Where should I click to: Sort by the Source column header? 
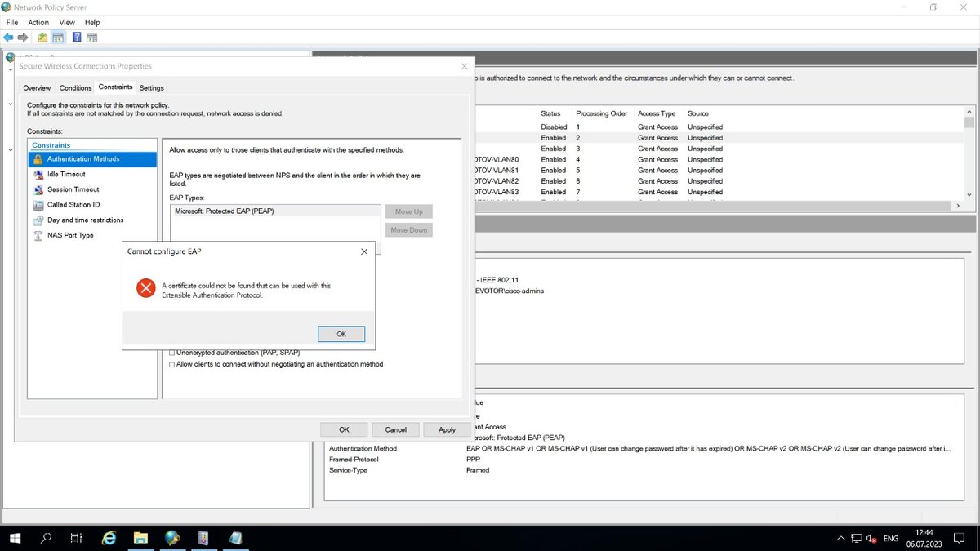point(698,113)
